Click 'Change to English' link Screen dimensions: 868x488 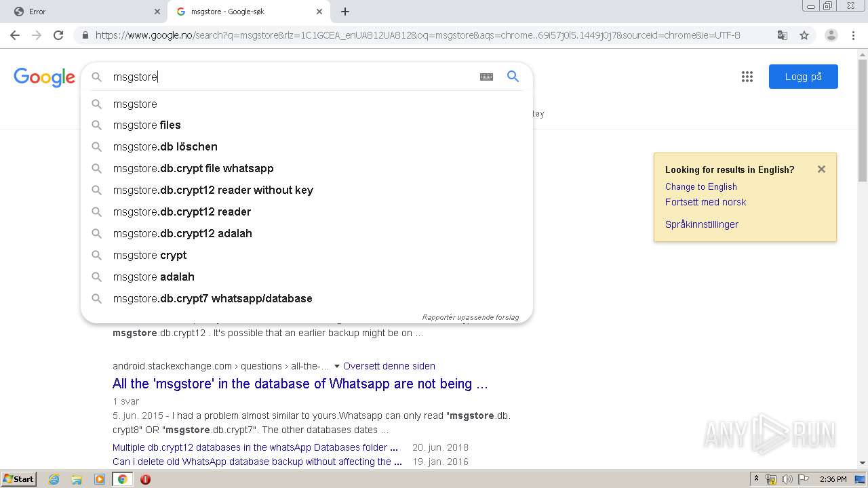[701, 186]
